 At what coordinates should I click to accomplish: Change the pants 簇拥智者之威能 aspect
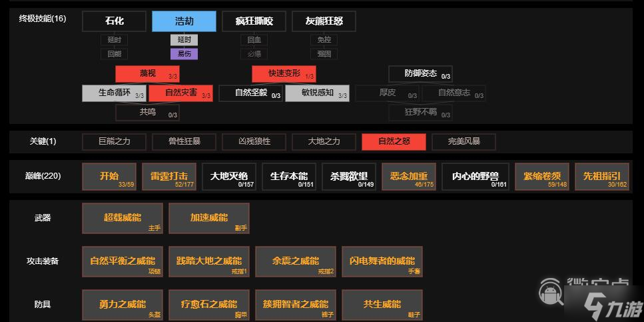click(295, 305)
